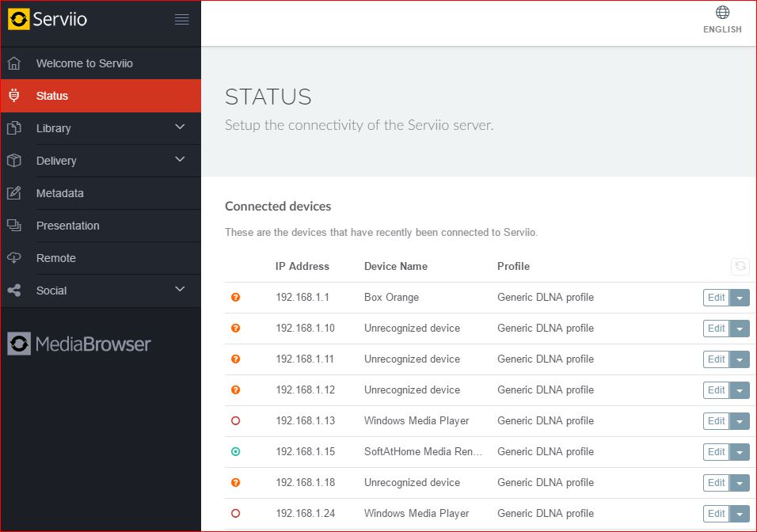
Task: Go to the Presentation section
Action: click(x=67, y=226)
